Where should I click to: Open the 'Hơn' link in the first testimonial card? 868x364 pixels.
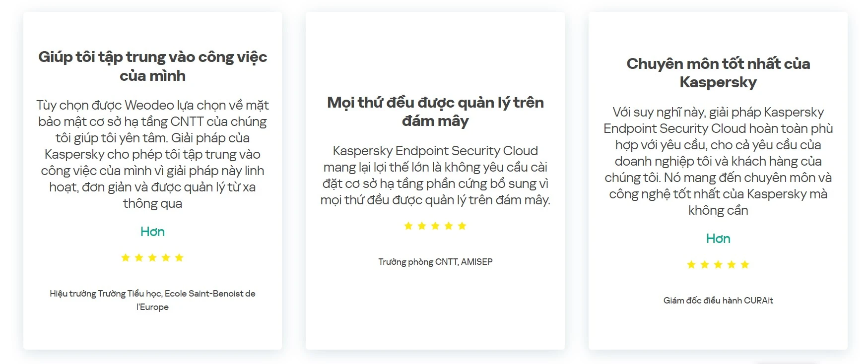[152, 231]
